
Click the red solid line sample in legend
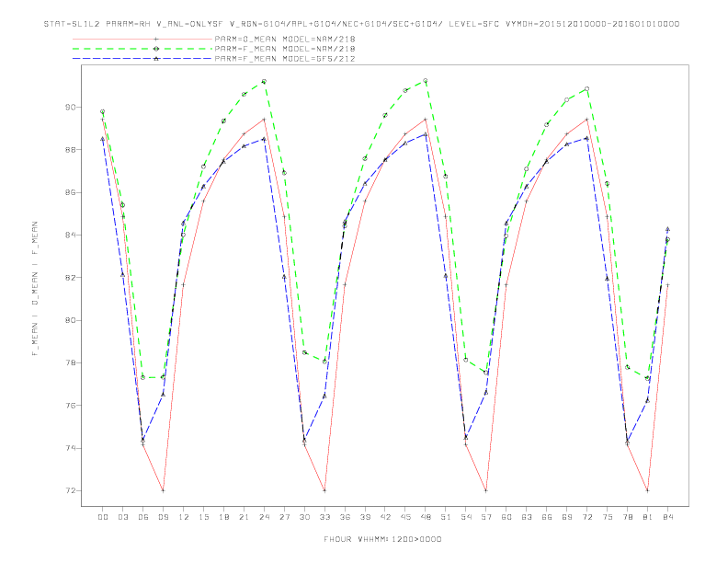[x=142, y=39]
